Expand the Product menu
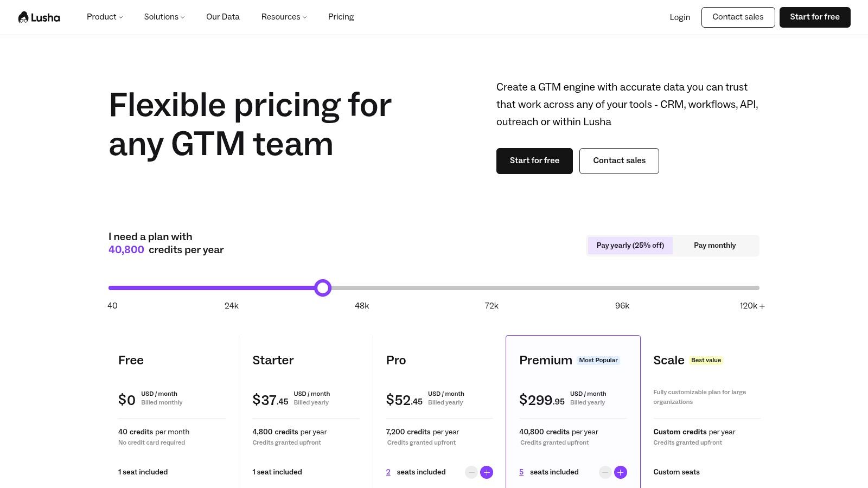This screenshot has width=868, height=488. (105, 17)
